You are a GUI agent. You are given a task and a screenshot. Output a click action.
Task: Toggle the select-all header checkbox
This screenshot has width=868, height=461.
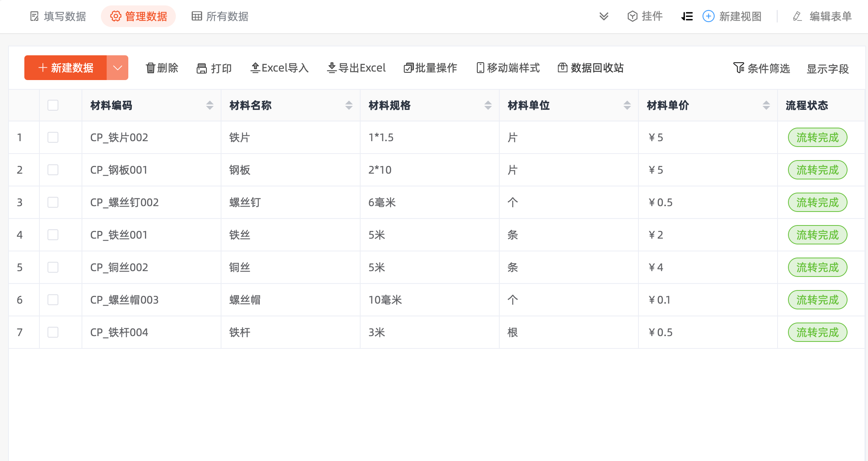(53, 105)
